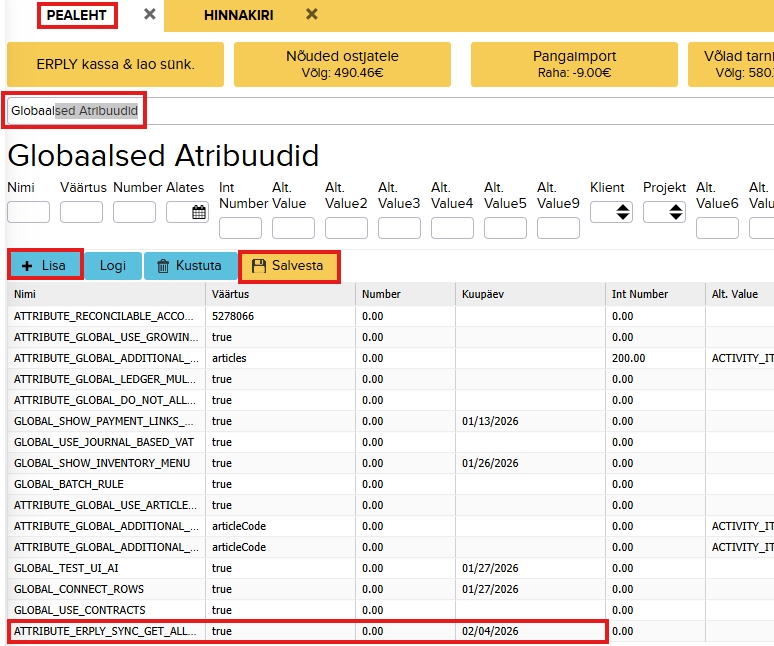Open ERPLY kassa & lao sünk. tile
Screen dimensions: 774x646
116,65
